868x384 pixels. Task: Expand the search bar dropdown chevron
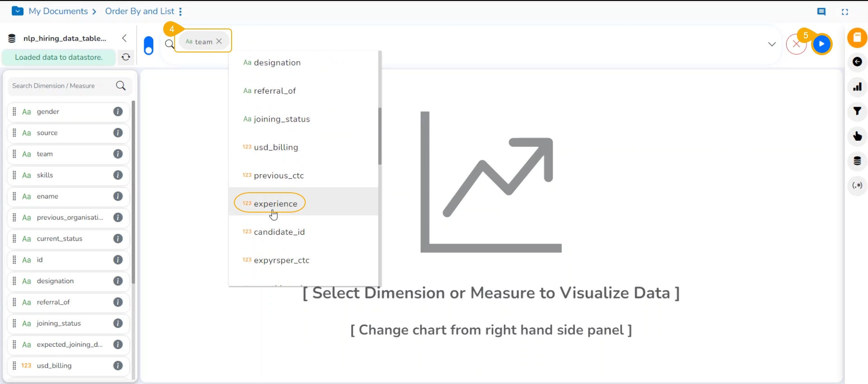[772, 44]
